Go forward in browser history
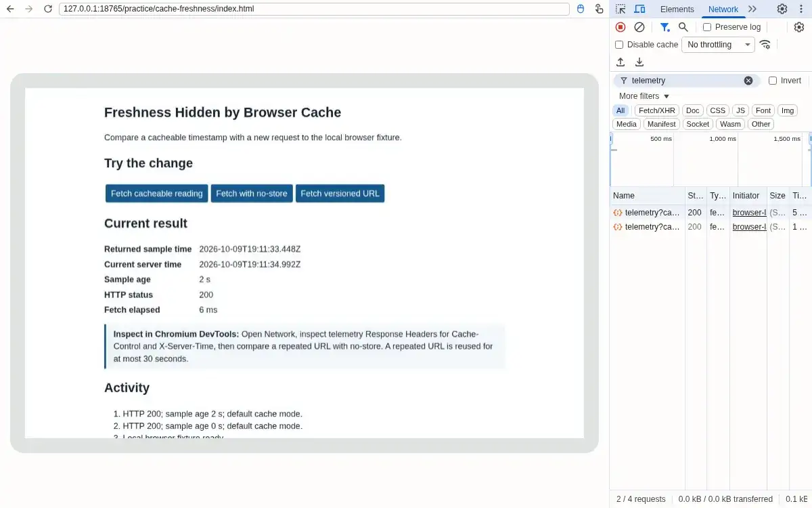 click(28, 9)
